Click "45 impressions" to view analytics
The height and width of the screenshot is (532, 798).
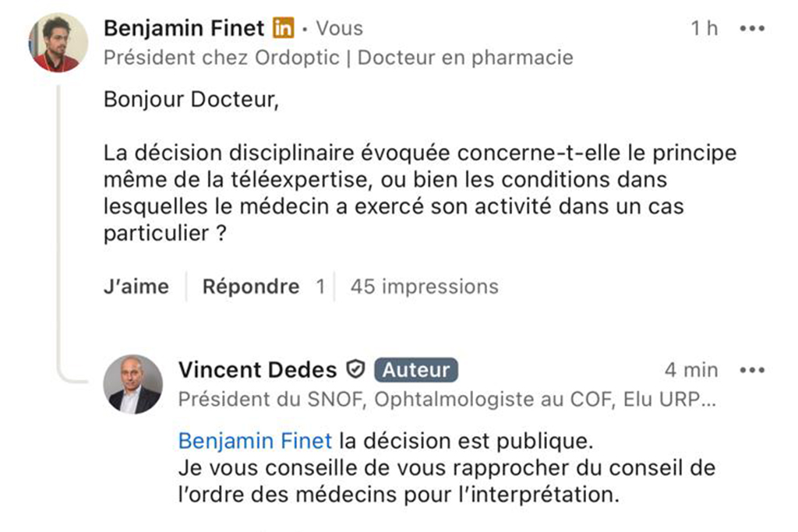click(423, 287)
